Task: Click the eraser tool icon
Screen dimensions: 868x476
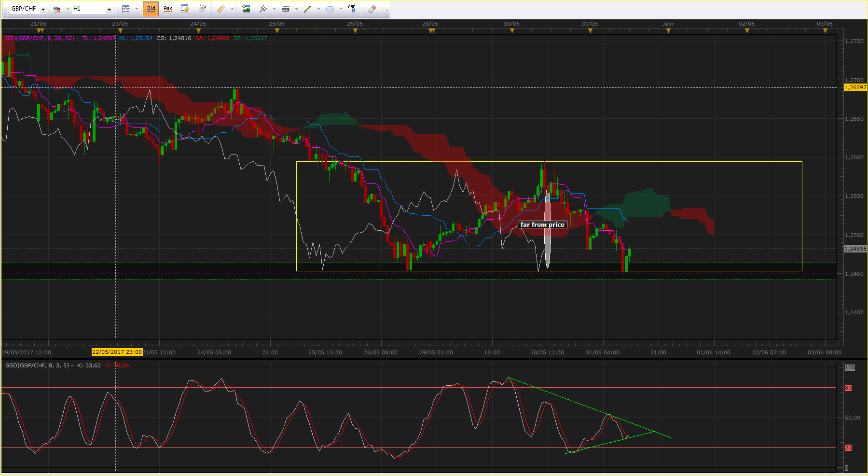Action: coord(372,9)
